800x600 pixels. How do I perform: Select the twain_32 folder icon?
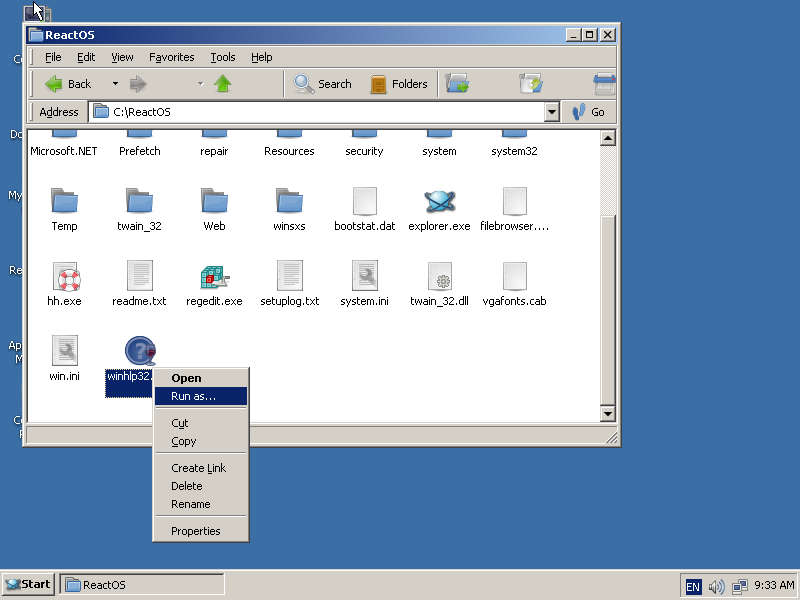click(139, 201)
